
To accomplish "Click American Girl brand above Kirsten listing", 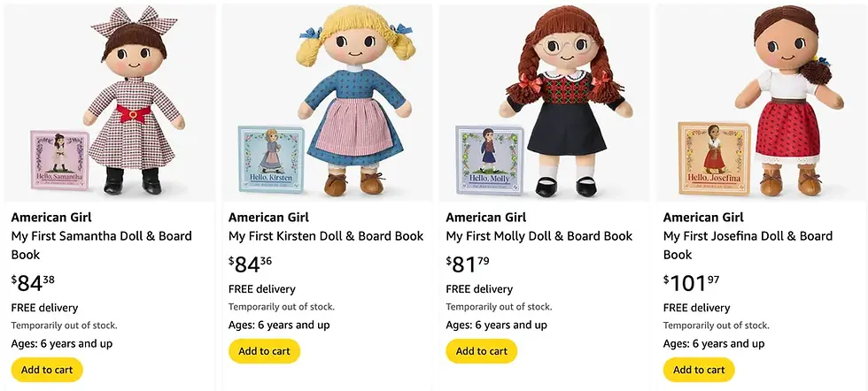I will pos(268,217).
